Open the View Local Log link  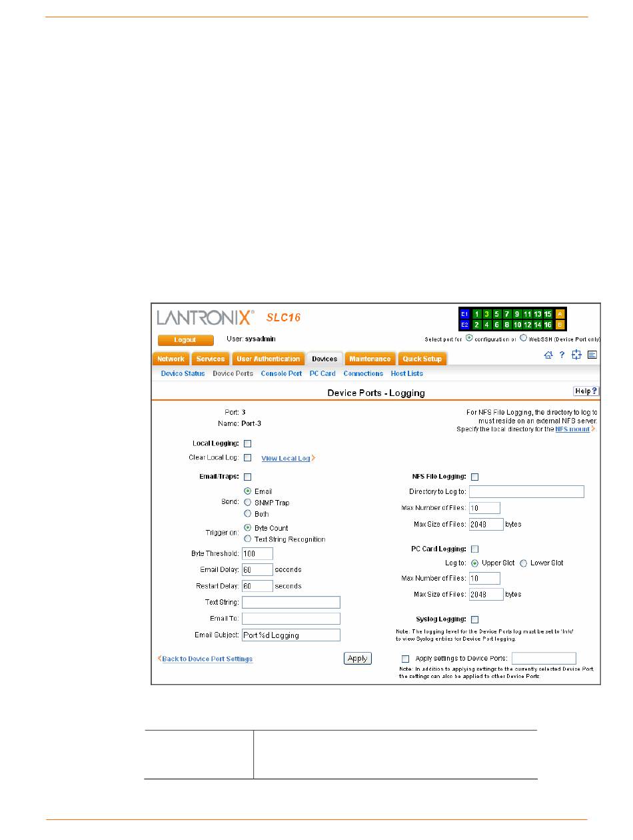(x=286, y=459)
